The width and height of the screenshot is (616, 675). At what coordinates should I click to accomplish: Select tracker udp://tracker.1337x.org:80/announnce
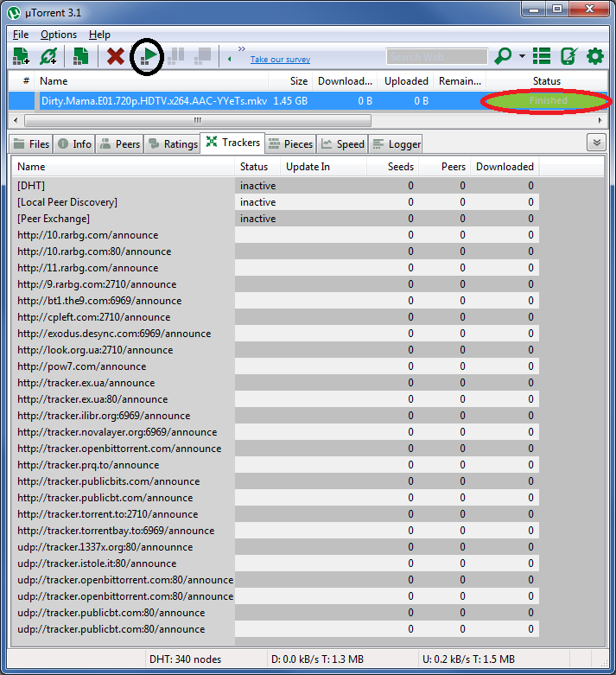[276, 547]
